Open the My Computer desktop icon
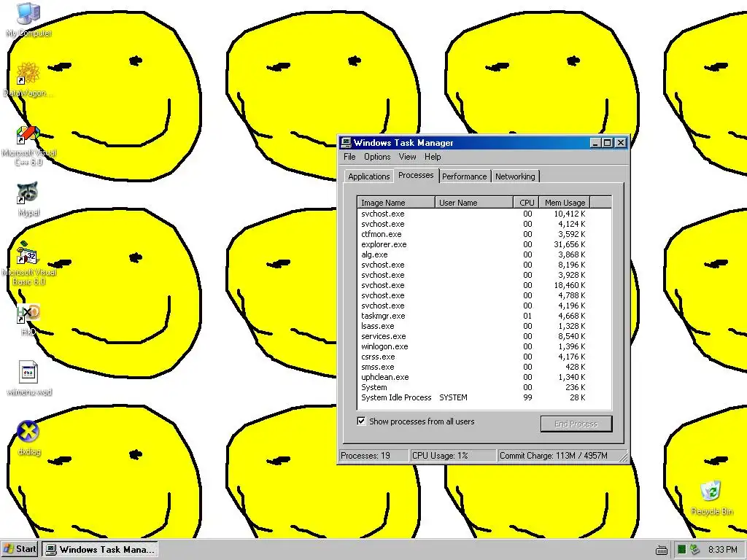This screenshot has width=747, height=560. (28, 19)
